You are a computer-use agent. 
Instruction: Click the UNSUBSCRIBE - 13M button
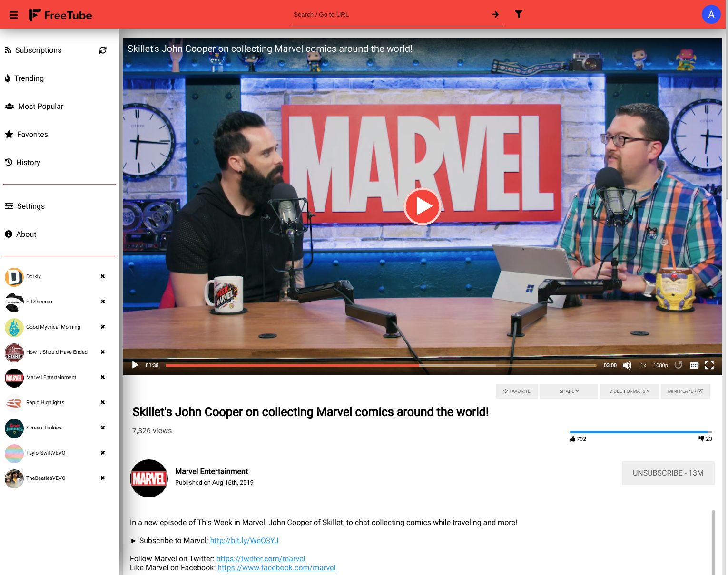point(668,473)
